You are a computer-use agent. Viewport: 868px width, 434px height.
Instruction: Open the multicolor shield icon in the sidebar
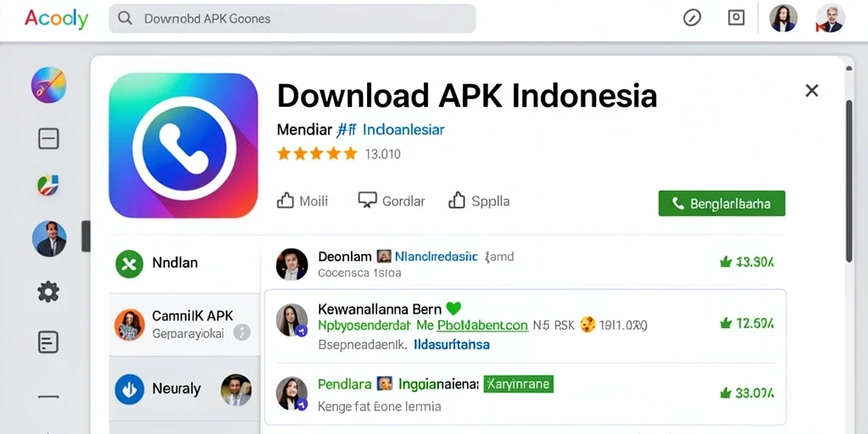pyautogui.click(x=48, y=186)
